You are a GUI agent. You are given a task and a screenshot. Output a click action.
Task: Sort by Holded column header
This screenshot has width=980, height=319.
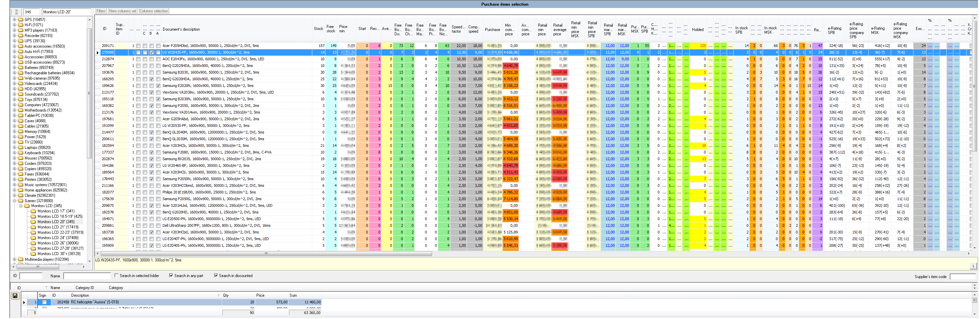(698, 29)
